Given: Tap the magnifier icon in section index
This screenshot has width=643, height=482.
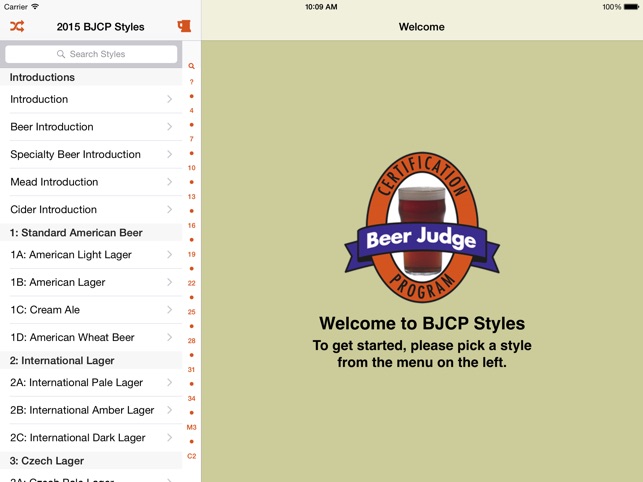Looking at the screenshot, I should (x=191, y=66).
